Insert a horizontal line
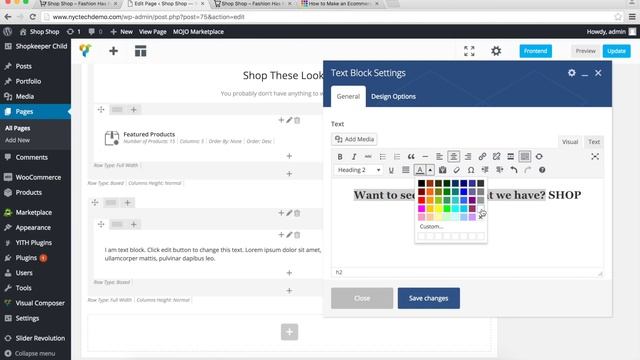 click(425, 157)
